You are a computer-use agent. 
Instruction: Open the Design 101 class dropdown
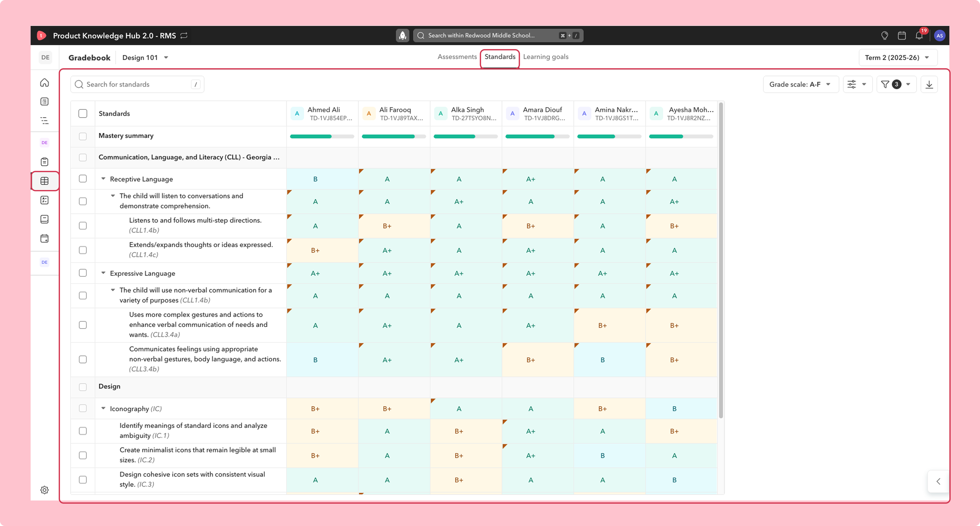coord(145,57)
